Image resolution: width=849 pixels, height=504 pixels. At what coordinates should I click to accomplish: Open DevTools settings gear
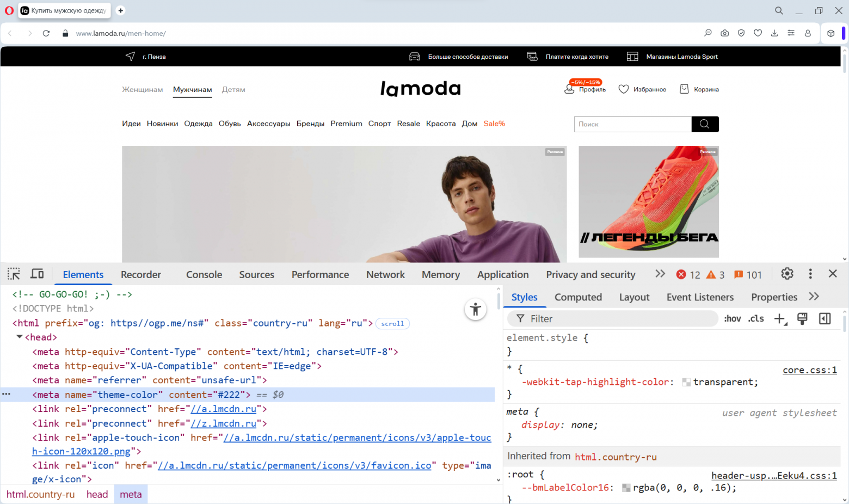[x=787, y=274]
